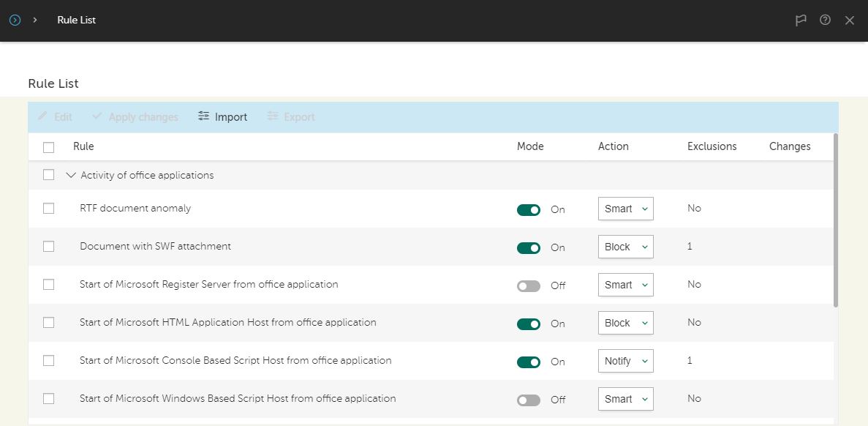Open Notify dropdown for Console Based Script Host
This screenshot has height=426, width=868.
click(625, 361)
